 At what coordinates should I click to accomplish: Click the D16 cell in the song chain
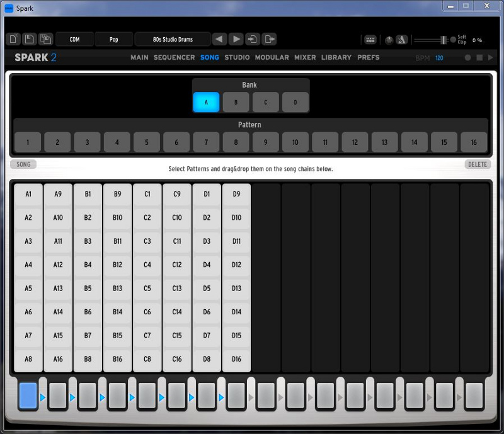click(x=236, y=359)
